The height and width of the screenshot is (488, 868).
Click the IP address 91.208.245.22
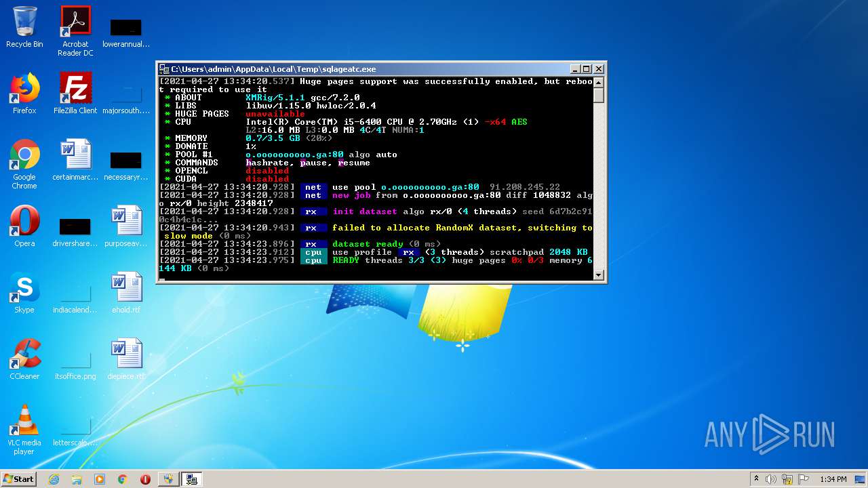pyautogui.click(x=525, y=187)
